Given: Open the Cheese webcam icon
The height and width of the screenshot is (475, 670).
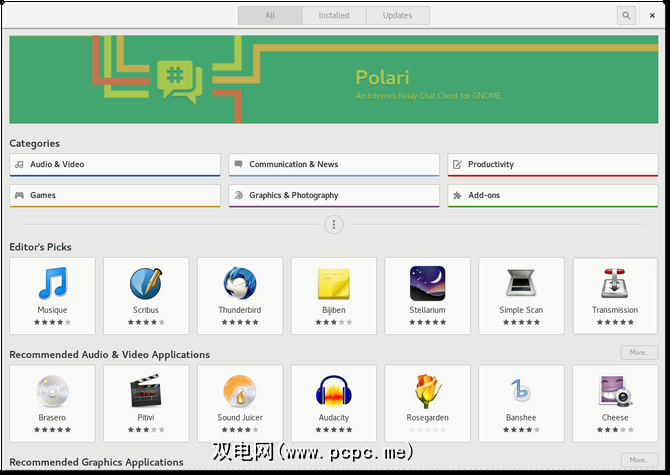Looking at the screenshot, I should coord(615,390).
